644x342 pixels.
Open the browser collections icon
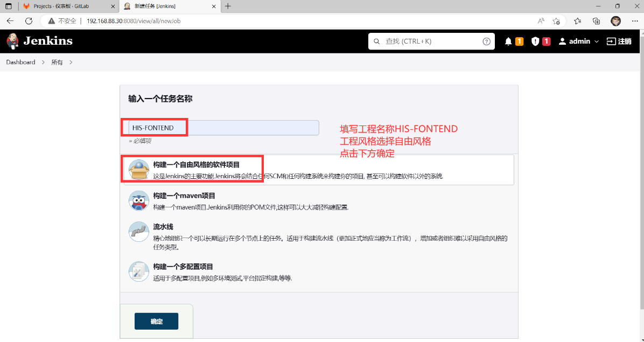point(597,21)
